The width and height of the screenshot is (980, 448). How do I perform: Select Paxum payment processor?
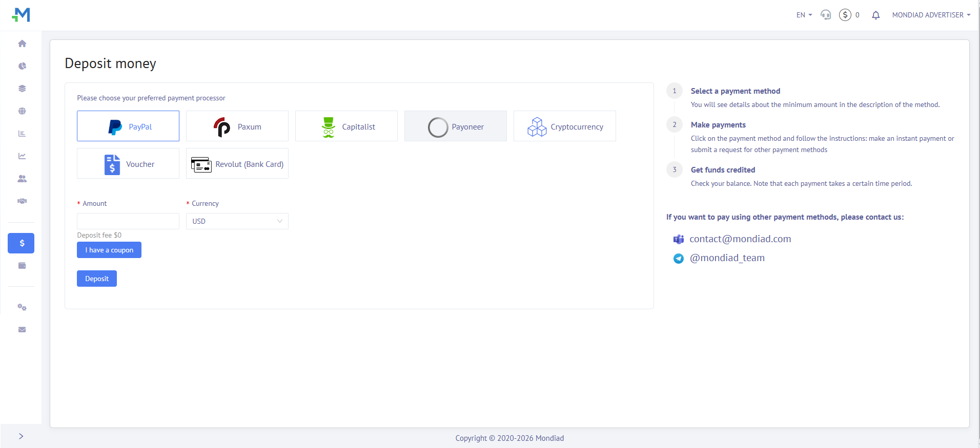click(x=237, y=126)
